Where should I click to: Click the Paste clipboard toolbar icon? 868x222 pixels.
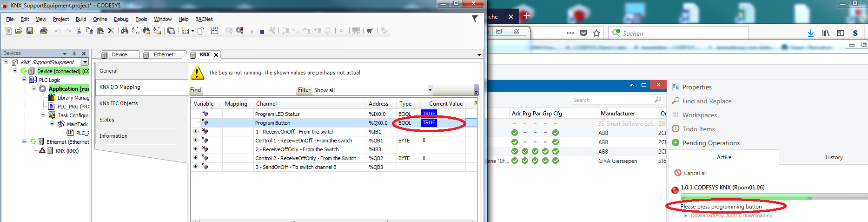100,31
